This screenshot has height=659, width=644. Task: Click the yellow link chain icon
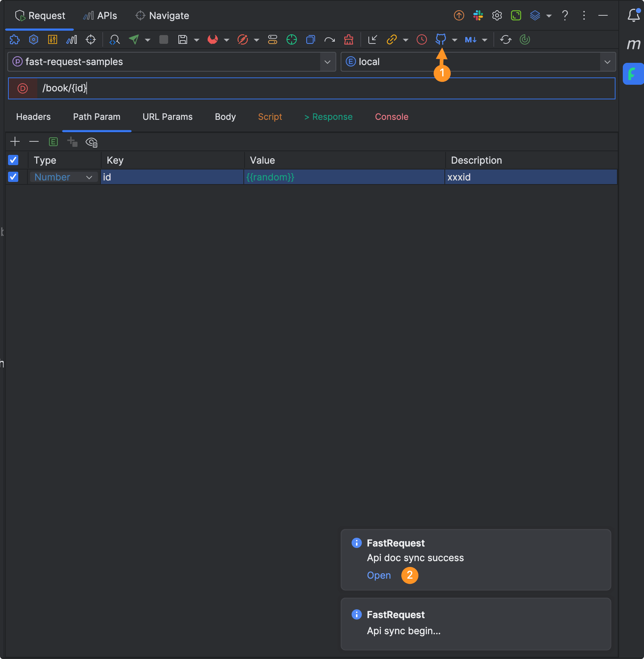pyautogui.click(x=391, y=39)
